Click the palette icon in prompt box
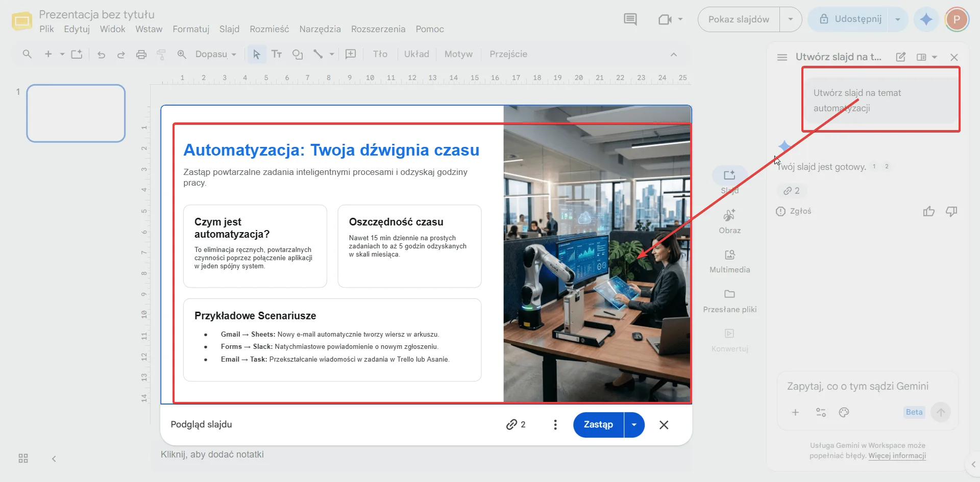Screen dimensions: 980x482 [844, 412]
